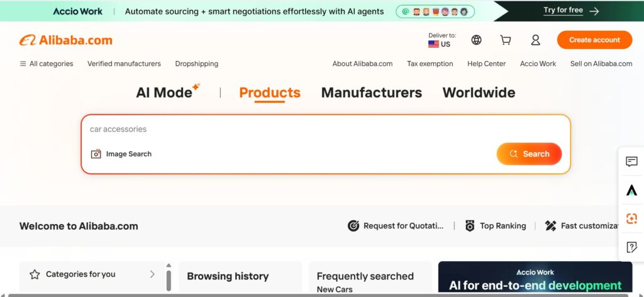Expand Categories for you chevron

click(x=152, y=274)
